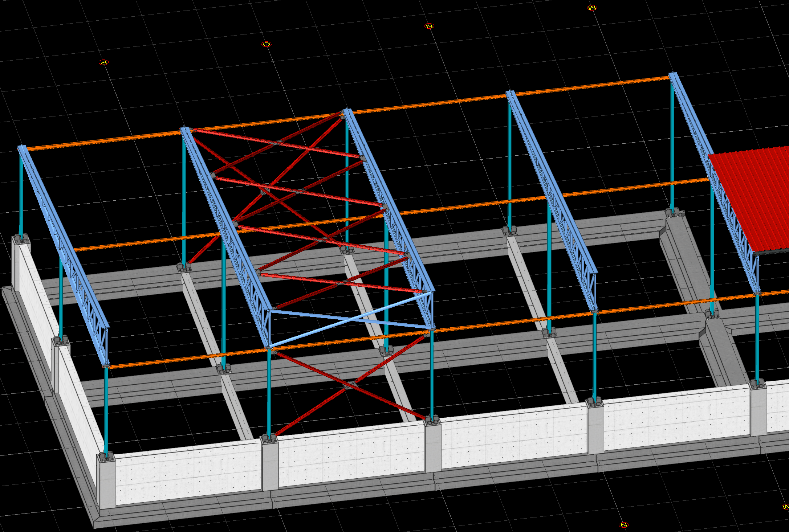789x532 pixels.
Task: Click the top grid label N
Action: (x=429, y=26)
